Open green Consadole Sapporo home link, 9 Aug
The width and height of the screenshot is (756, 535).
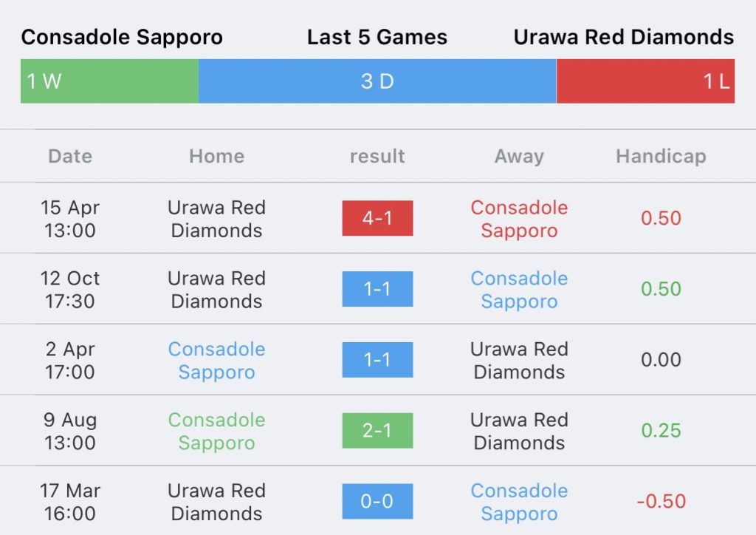(216, 432)
